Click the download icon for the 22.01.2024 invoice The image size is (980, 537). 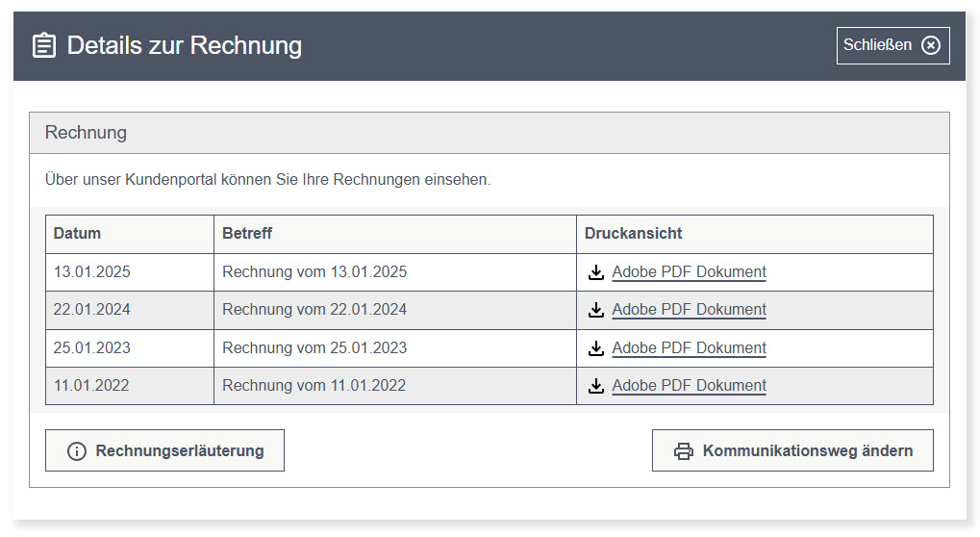click(596, 310)
